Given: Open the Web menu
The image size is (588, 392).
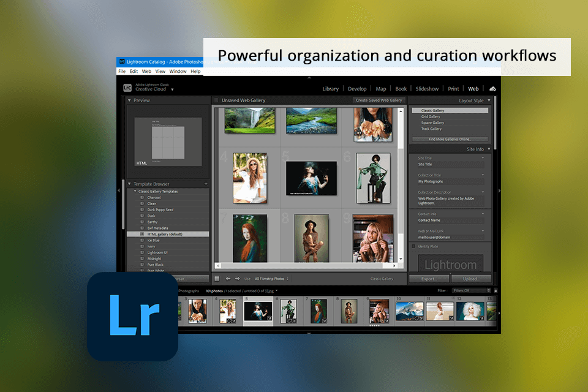Looking at the screenshot, I should pos(146,71).
